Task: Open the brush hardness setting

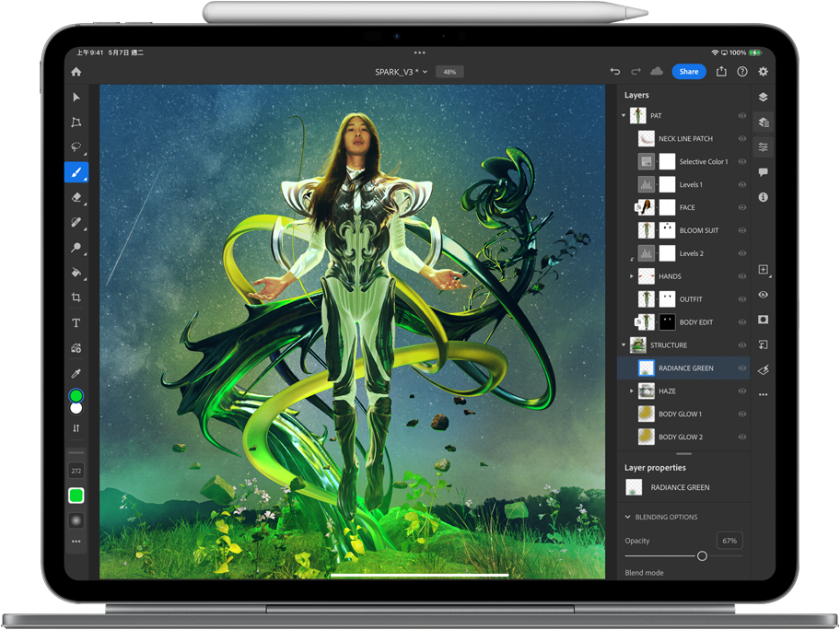Action: [76, 520]
